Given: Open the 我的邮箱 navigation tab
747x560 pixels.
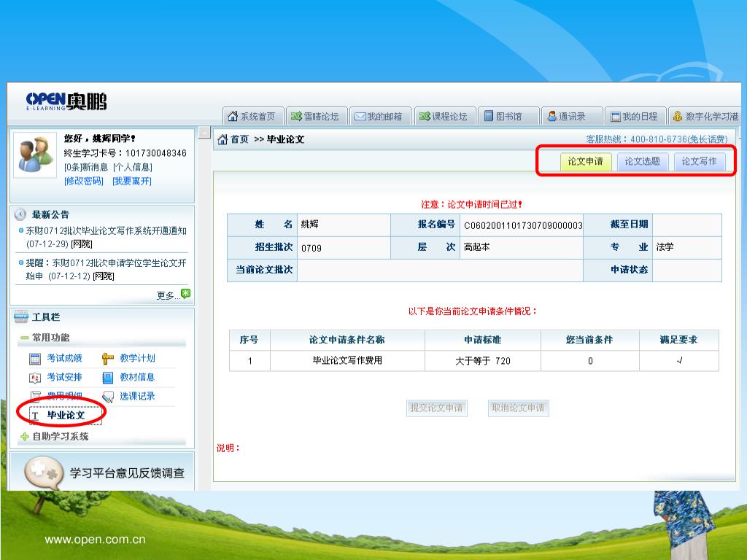Looking at the screenshot, I should click(379, 116).
